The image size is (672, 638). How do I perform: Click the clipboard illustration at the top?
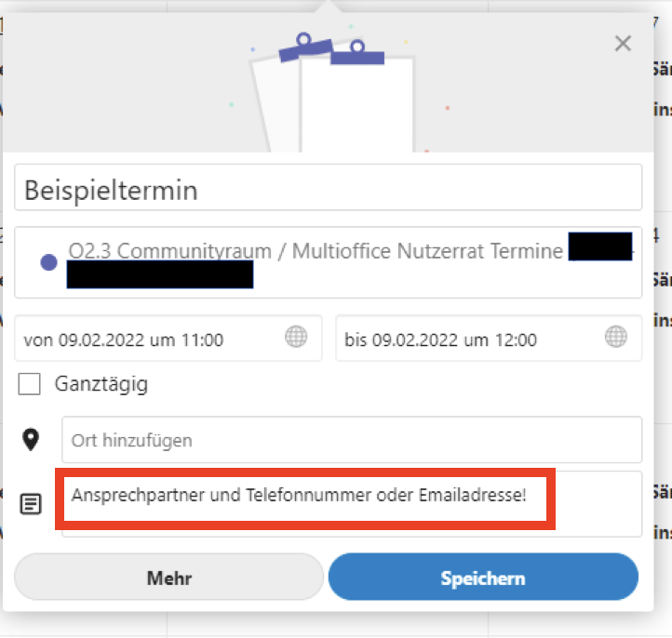(x=330, y=93)
